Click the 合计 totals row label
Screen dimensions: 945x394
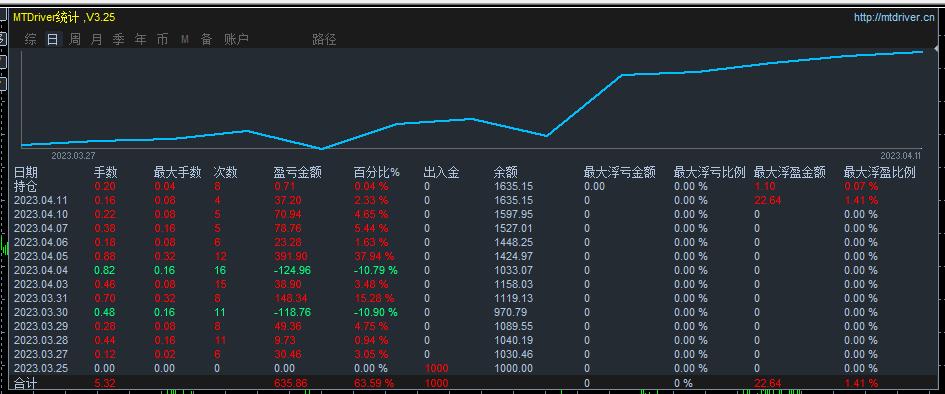pyautogui.click(x=25, y=383)
